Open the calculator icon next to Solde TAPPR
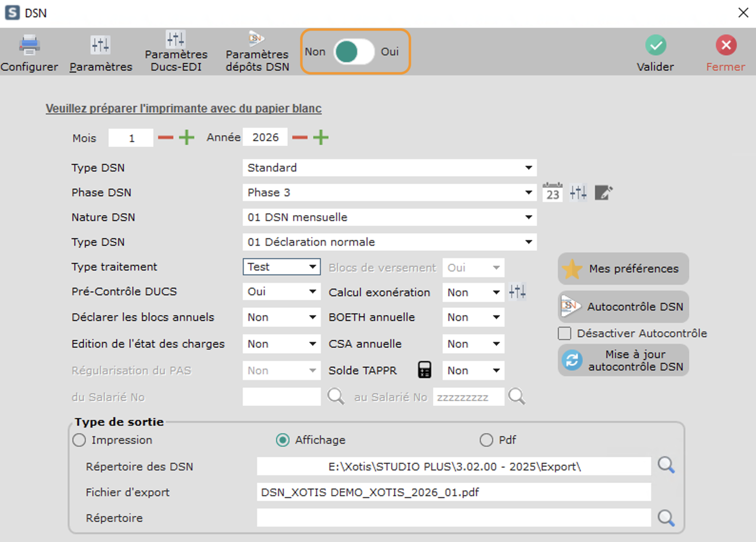756x542 pixels. [424, 370]
